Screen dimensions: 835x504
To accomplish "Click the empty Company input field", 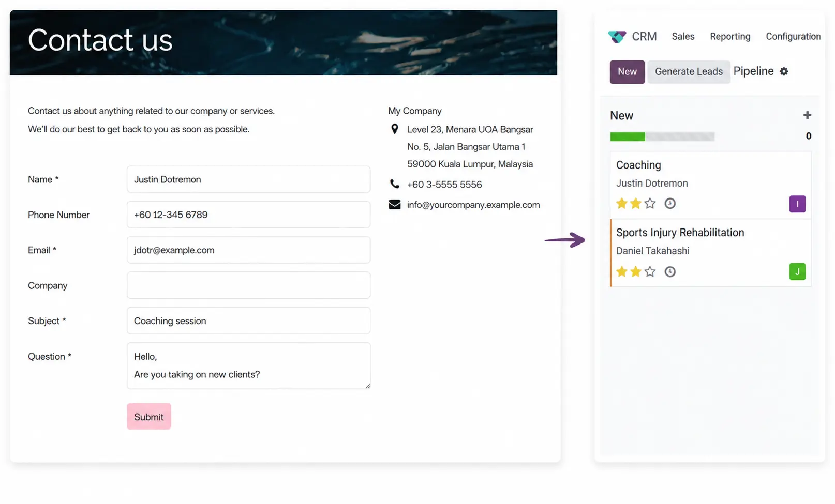I will 248,285.
